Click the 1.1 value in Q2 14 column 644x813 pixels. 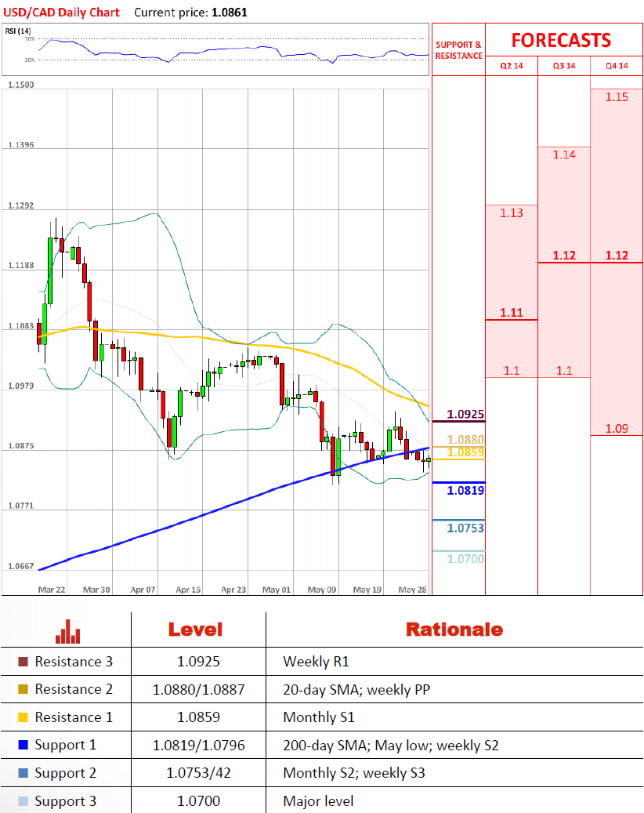tap(512, 370)
